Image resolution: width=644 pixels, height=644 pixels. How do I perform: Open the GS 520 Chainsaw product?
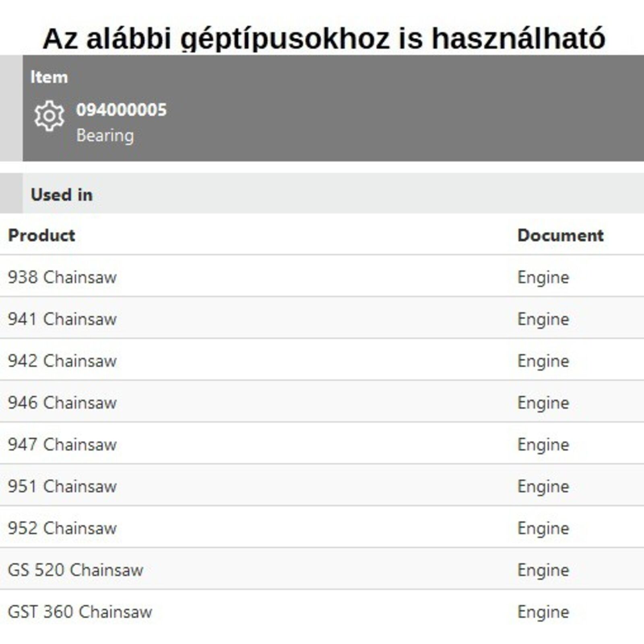click(76, 570)
